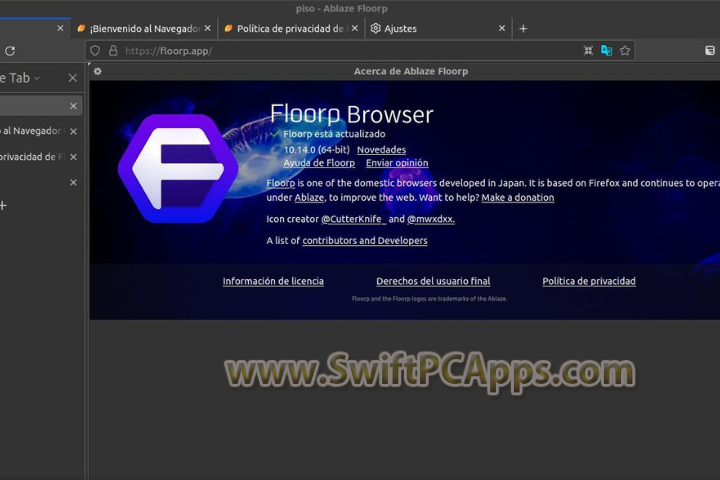Open the shield tracking protection icon
Viewport: 720px width, 480px height.
coord(95,51)
